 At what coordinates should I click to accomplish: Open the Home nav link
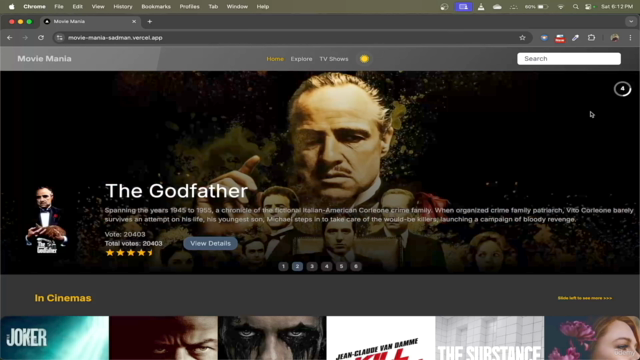[x=275, y=59]
